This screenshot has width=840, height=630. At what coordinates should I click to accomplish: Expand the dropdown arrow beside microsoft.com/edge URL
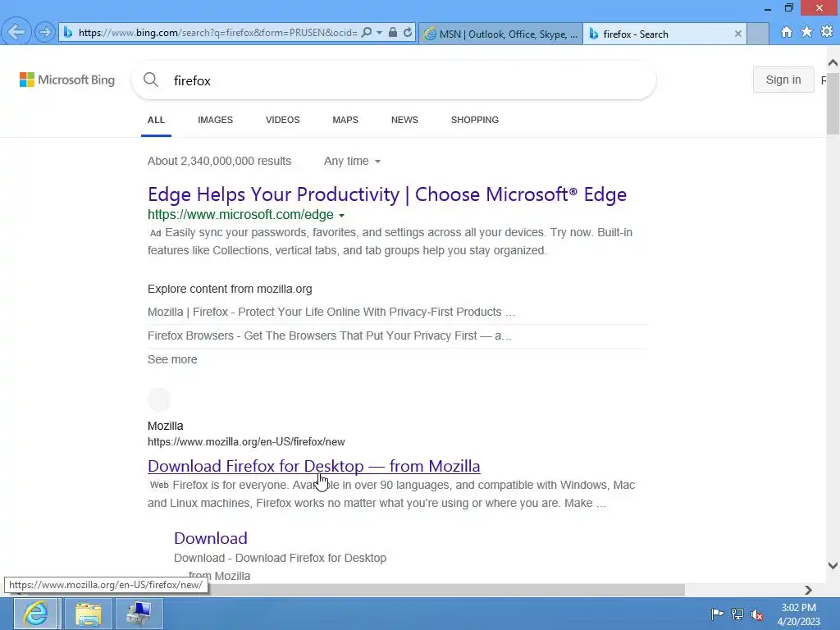[342, 216]
